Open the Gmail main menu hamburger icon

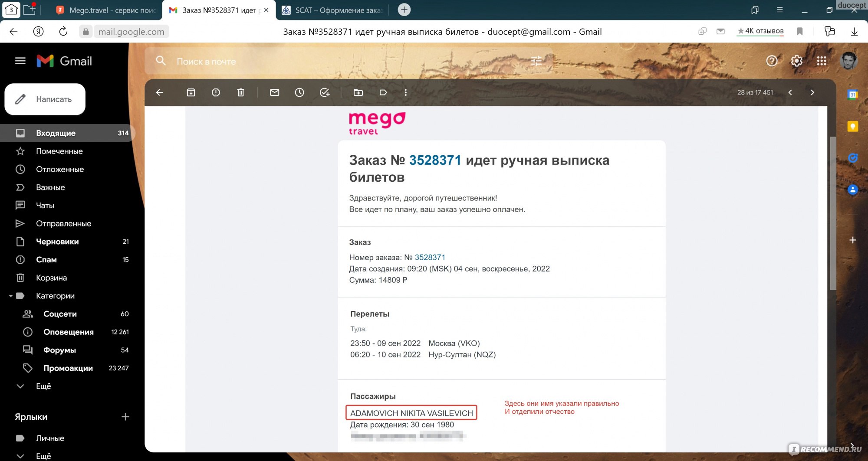tap(20, 61)
